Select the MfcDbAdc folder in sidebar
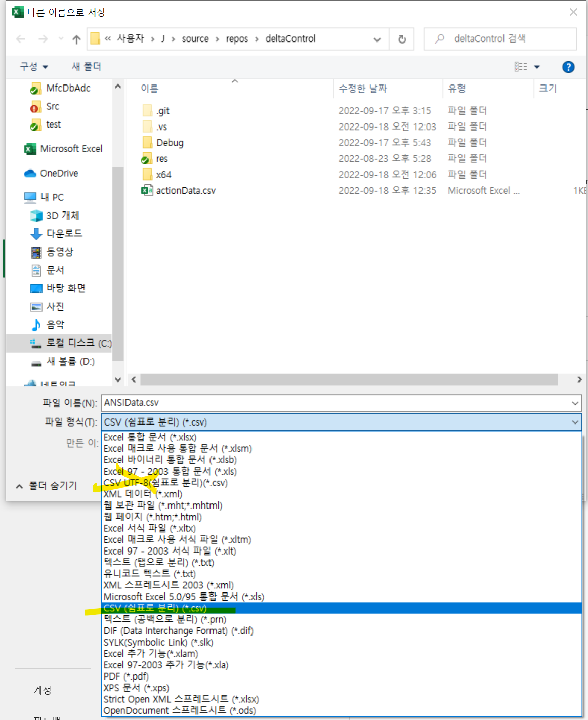Image resolution: width=588 pixels, height=720 pixels. pos(68,88)
